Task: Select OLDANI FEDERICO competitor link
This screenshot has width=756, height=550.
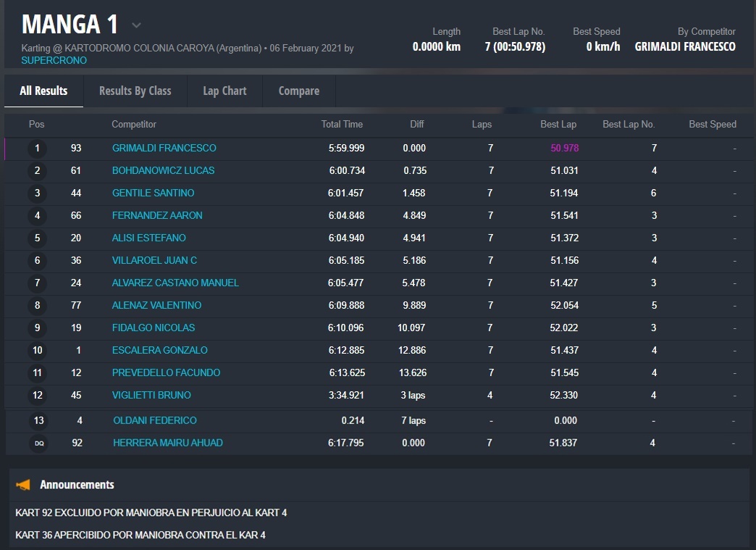Action: point(154,420)
